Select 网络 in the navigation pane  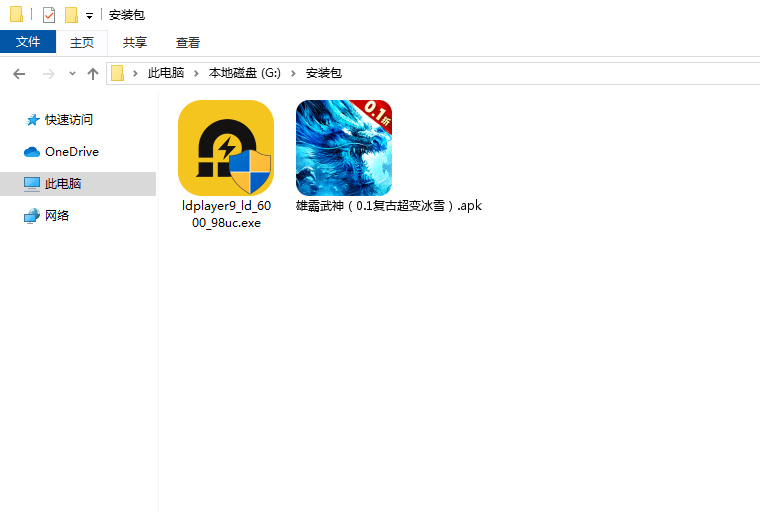[x=57, y=216]
